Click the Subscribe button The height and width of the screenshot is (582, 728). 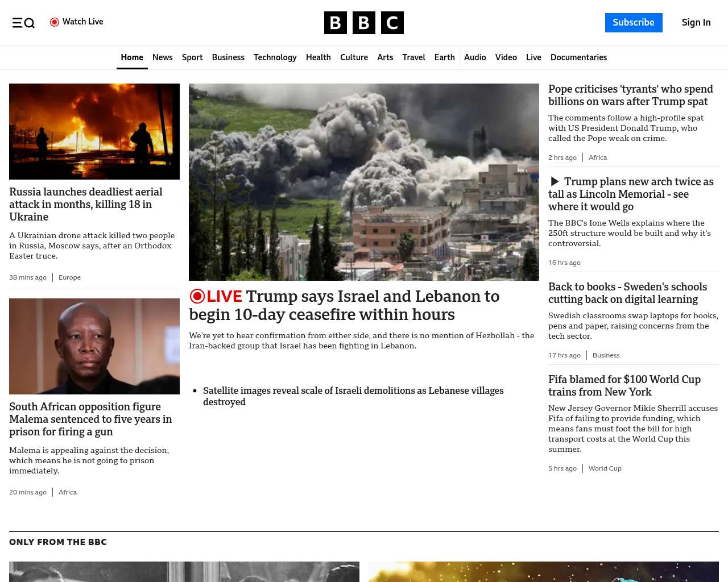coord(634,23)
